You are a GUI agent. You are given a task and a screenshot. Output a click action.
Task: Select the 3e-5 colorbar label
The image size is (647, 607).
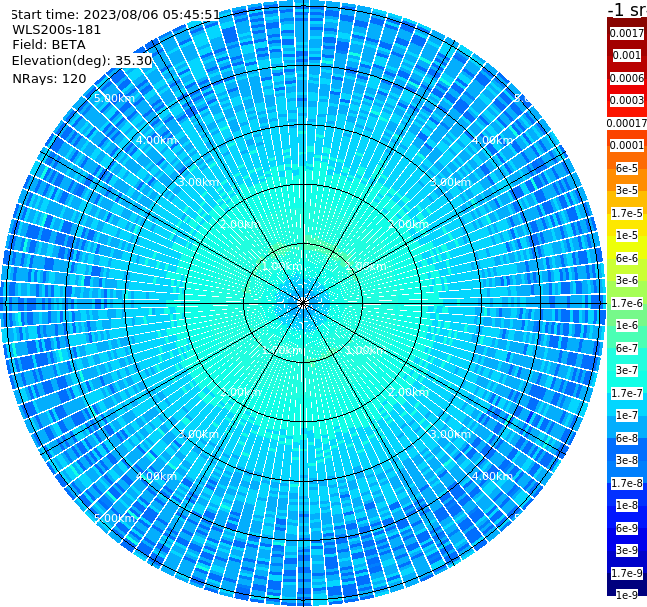pyautogui.click(x=627, y=191)
